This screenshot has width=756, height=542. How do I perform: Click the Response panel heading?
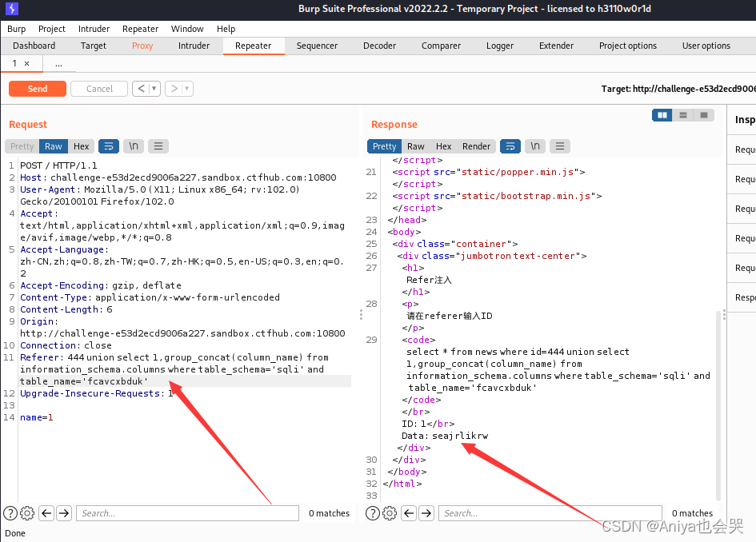pyautogui.click(x=394, y=124)
